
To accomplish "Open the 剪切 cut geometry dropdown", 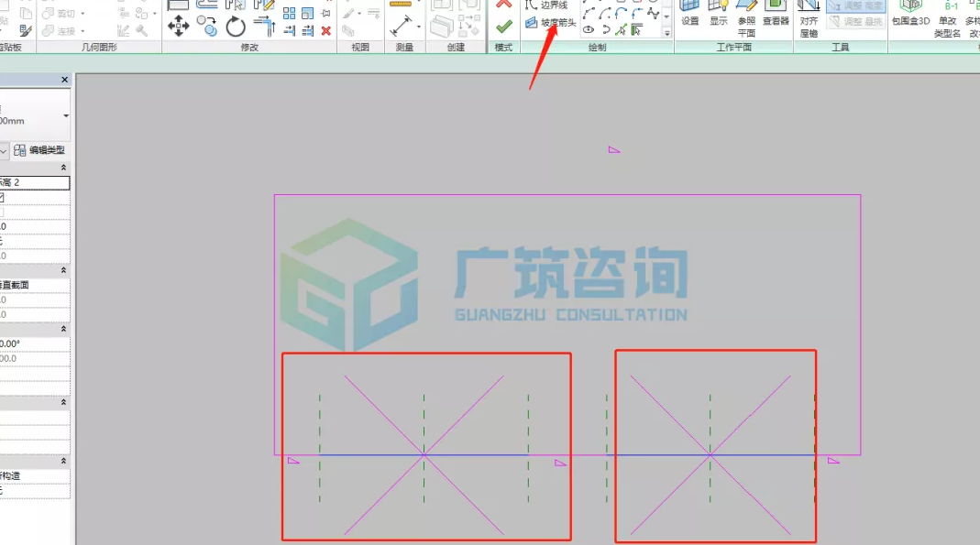I will click(x=83, y=13).
